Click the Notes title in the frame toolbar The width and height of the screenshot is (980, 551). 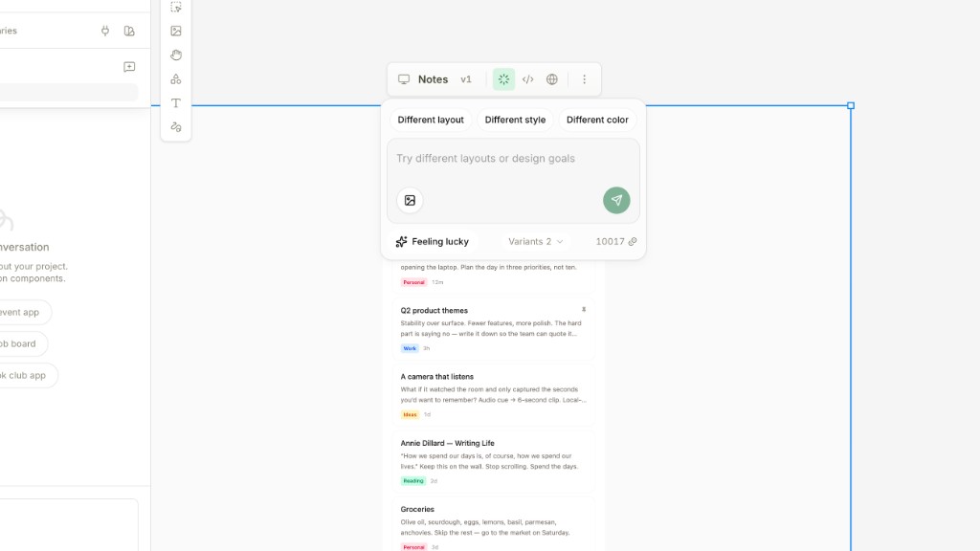(434, 79)
